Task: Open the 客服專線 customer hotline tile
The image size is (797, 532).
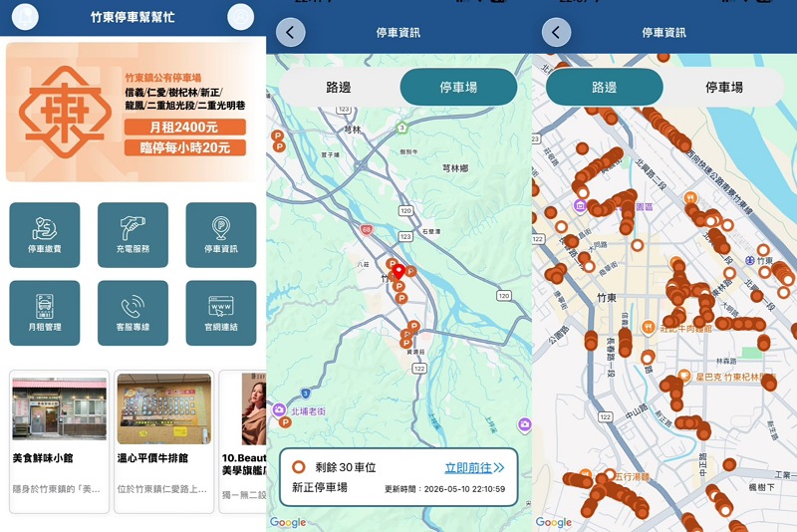Action: pyautogui.click(x=133, y=313)
